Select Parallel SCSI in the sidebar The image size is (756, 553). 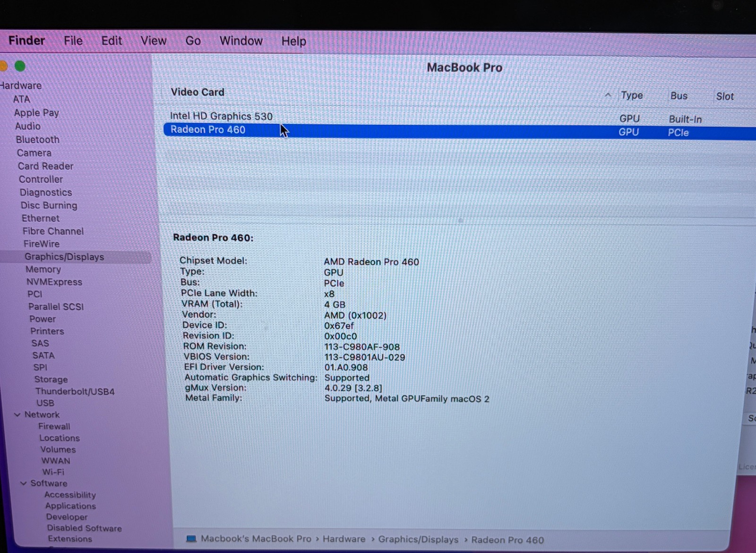[x=56, y=306]
